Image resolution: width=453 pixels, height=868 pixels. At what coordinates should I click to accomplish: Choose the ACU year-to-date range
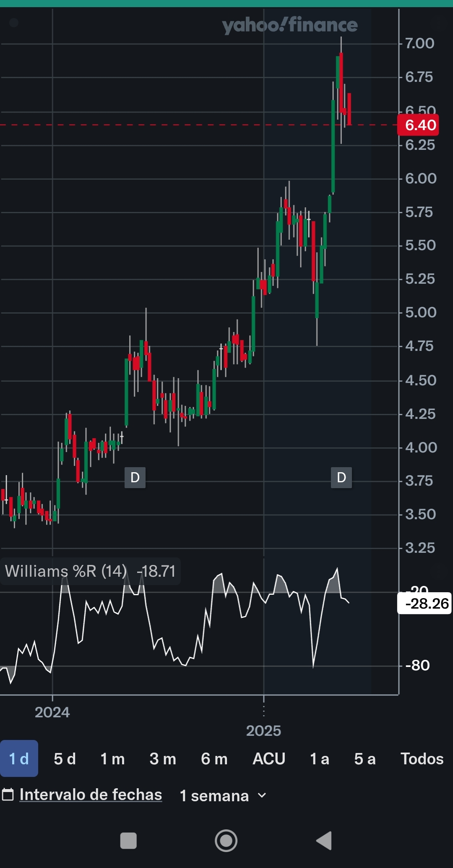pos(269,759)
